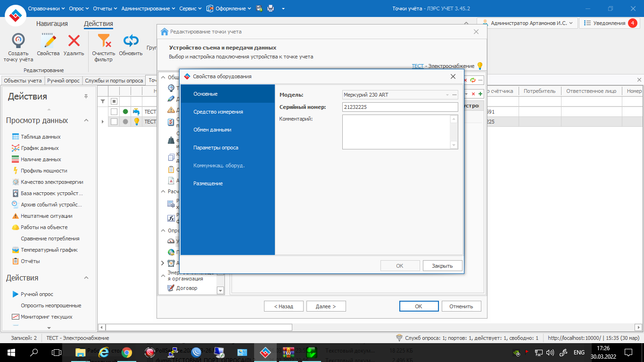644x362 pixels.
Task: Click the Обновить refresh arrows icon
Action: click(131, 41)
